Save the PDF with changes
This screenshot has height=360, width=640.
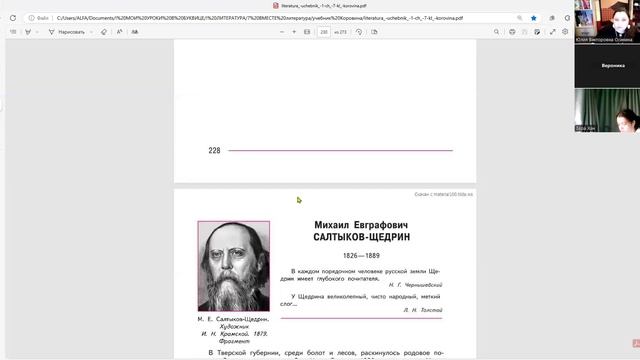click(x=524, y=32)
